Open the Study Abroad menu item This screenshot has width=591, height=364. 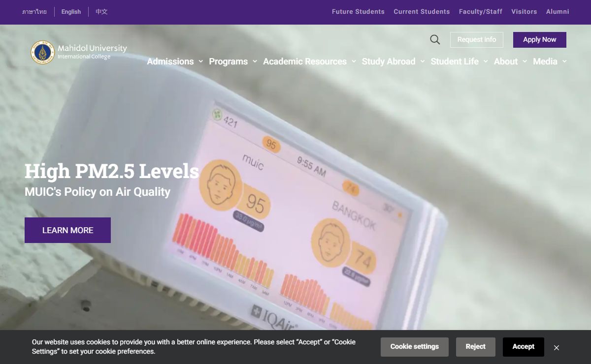pos(389,61)
